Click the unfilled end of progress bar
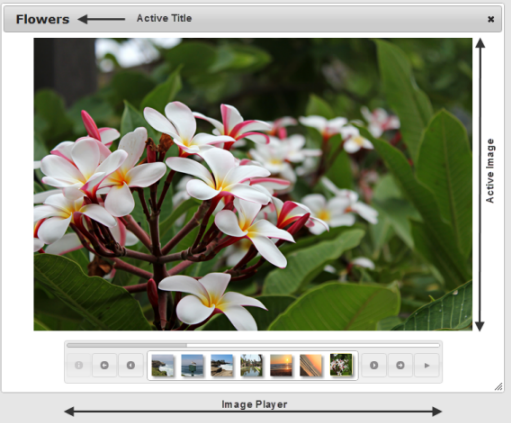Screen dimensions: 511x423 tap(313, 345)
